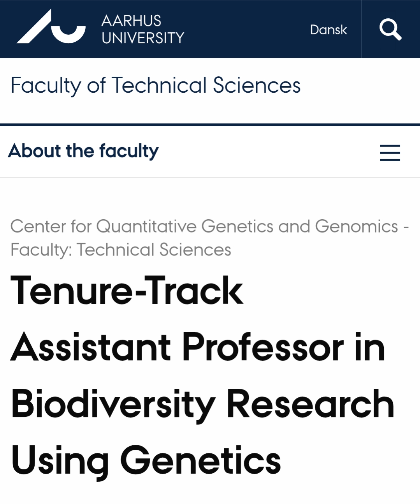Screen dimensions: 420x504
Task: Expand the hamburger menu beside About the faculty
Action: pos(390,152)
